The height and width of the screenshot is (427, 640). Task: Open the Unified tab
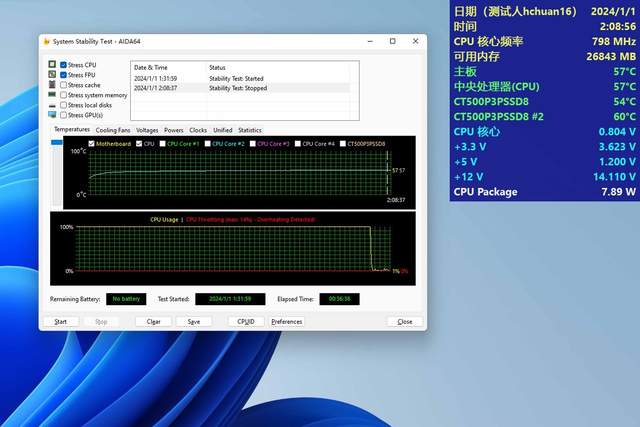point(222,130)
